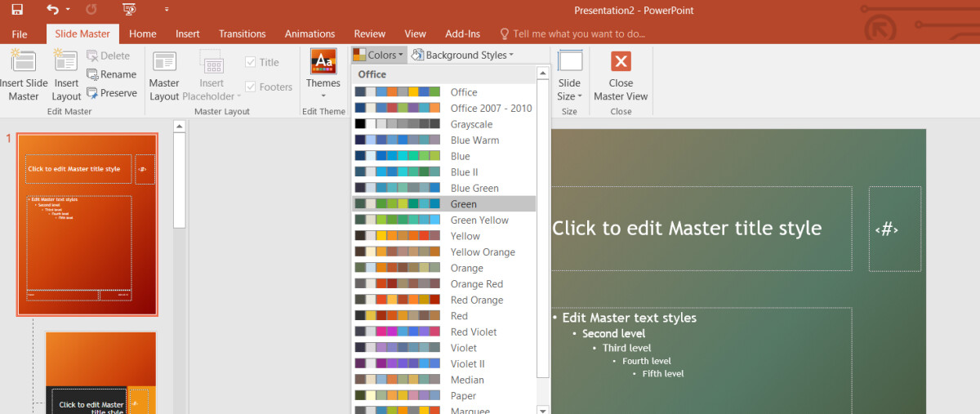Select the Blue Warm color theme
This screenshot has width=980, height=414.
[x=444, y=140]
